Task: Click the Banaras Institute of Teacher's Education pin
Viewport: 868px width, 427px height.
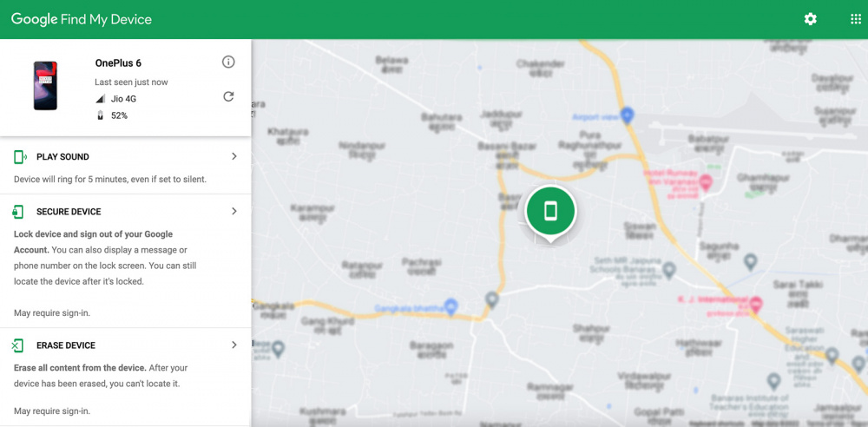Action: tap(774, 381)
